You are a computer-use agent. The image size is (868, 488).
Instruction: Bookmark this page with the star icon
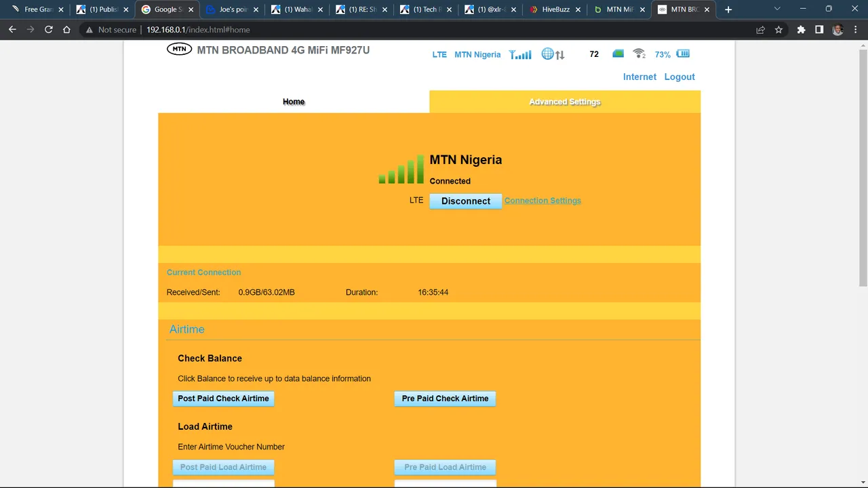778,30
